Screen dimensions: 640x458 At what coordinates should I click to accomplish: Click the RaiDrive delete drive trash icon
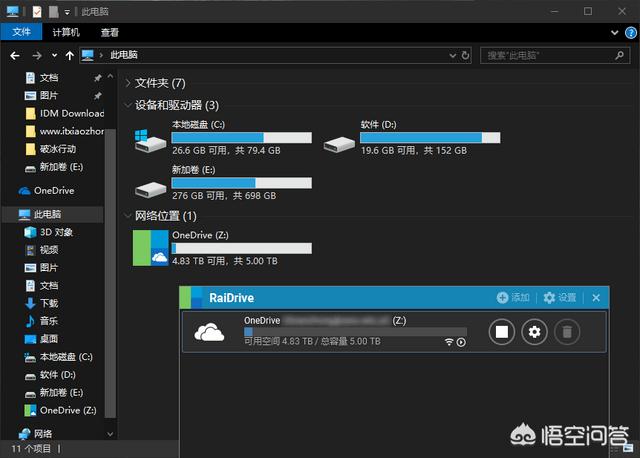[x=567, y=332]
